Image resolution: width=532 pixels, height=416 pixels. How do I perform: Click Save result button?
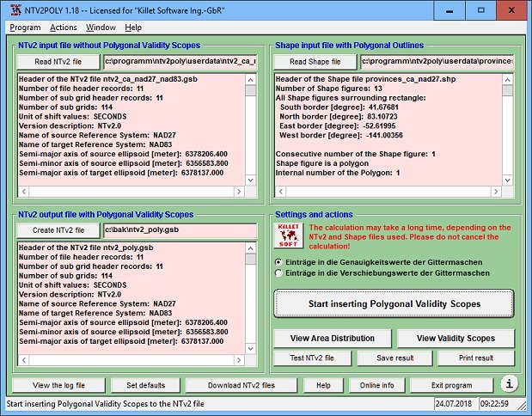coord(395,358)
